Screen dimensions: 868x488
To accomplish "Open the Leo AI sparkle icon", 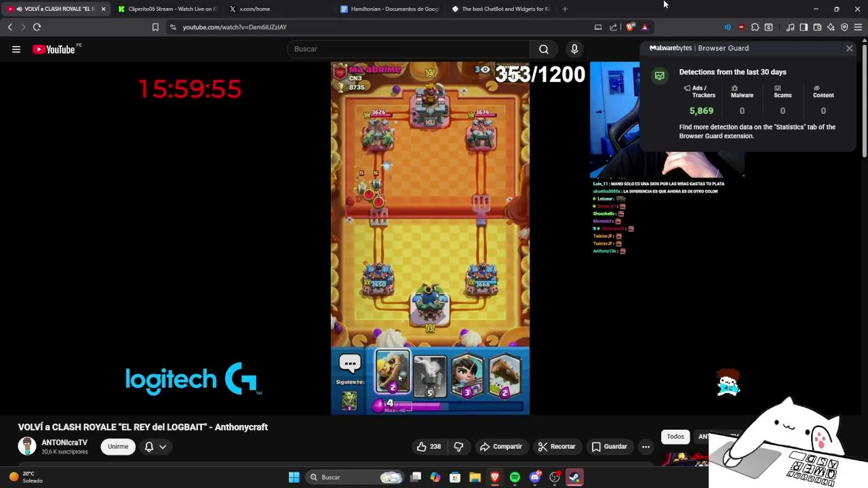I will tap(831, 27).
